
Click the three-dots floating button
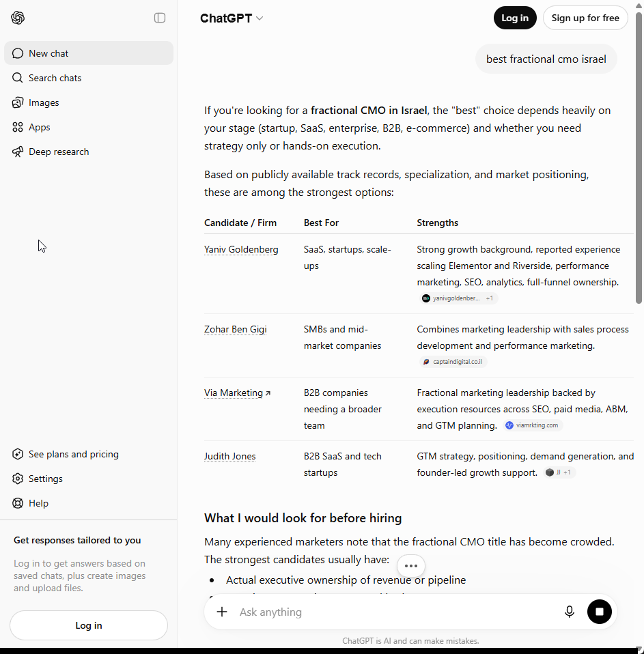[411, 565]
